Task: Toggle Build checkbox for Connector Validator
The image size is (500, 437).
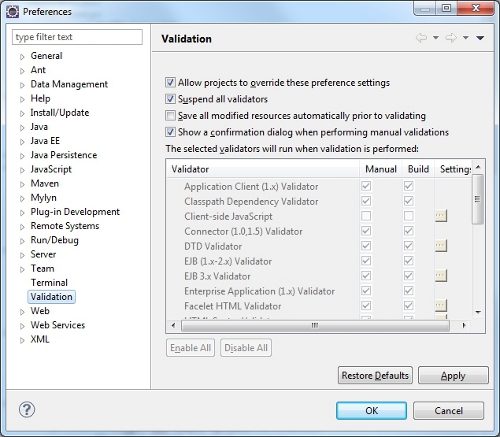Action: [408, 231]
